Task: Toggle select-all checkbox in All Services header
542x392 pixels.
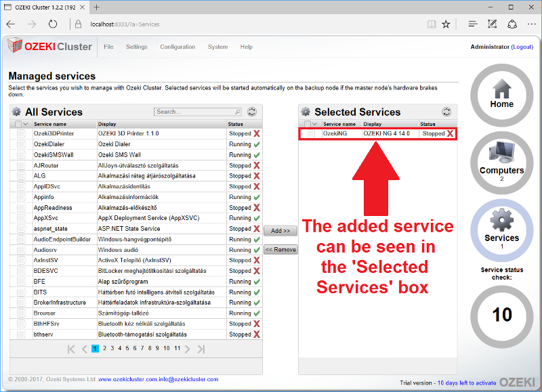Action: (18, 124)
